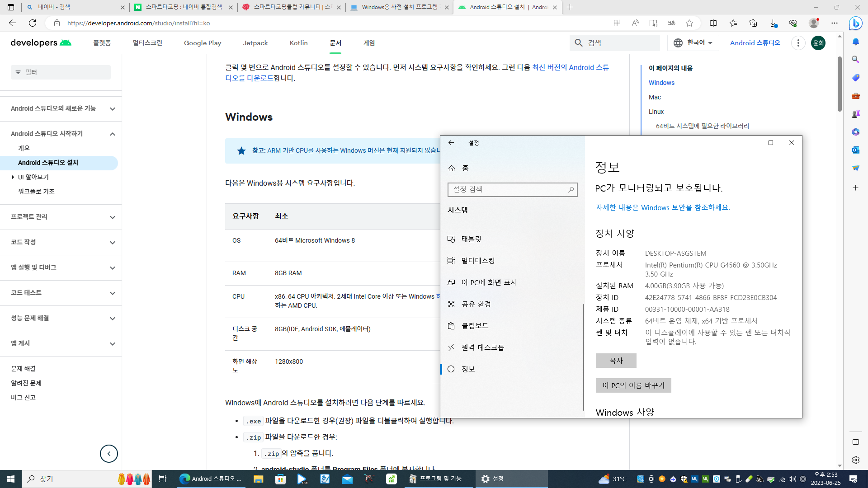868x488 pixels.
Task: Open the 윤희 account avatar
Action: point(818,43)
